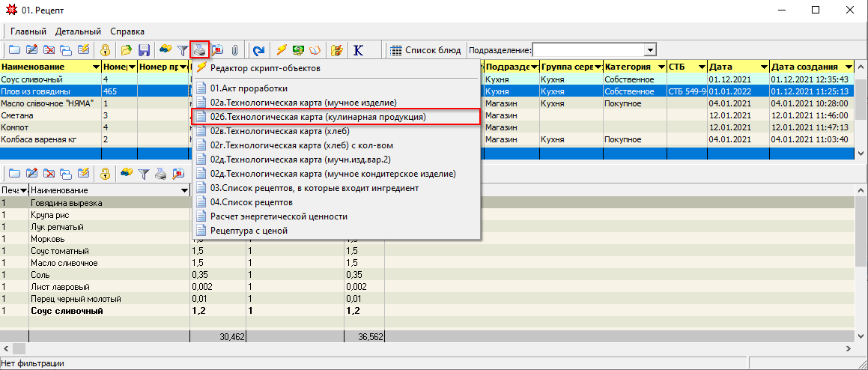Click the delete record icon in the lower toolbar
The width and height of the screenshot is (868, 370).
click(49, 173)
